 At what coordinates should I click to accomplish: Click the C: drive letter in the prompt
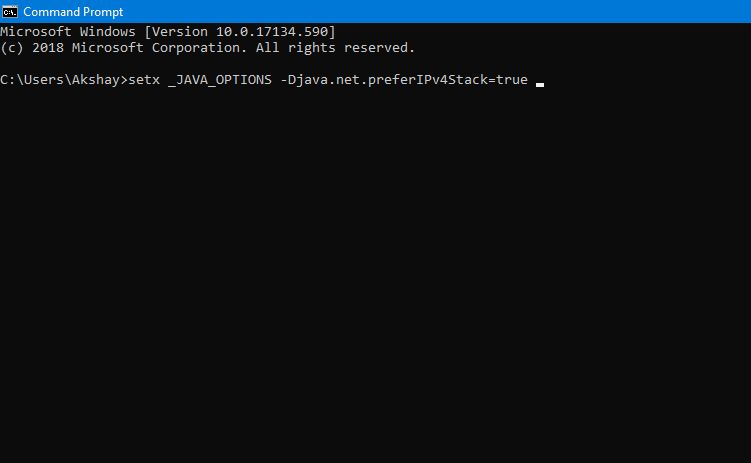pyautogui.click(x=8, y=79)
